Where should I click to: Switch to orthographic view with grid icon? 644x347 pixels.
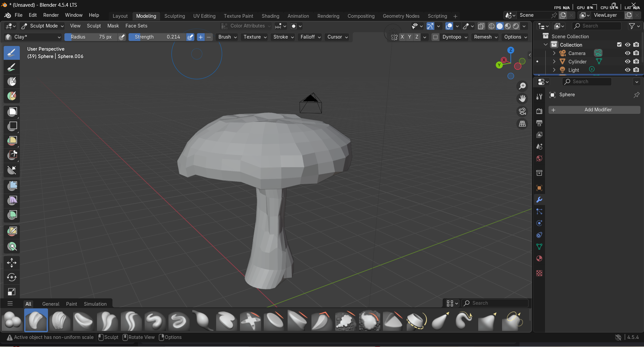tap(522, 124)
